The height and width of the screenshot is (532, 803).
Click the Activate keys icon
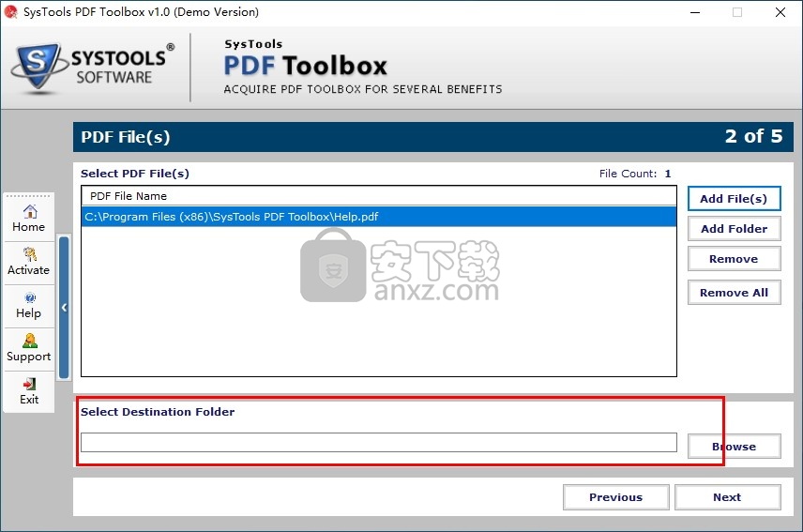coord(30,254)
